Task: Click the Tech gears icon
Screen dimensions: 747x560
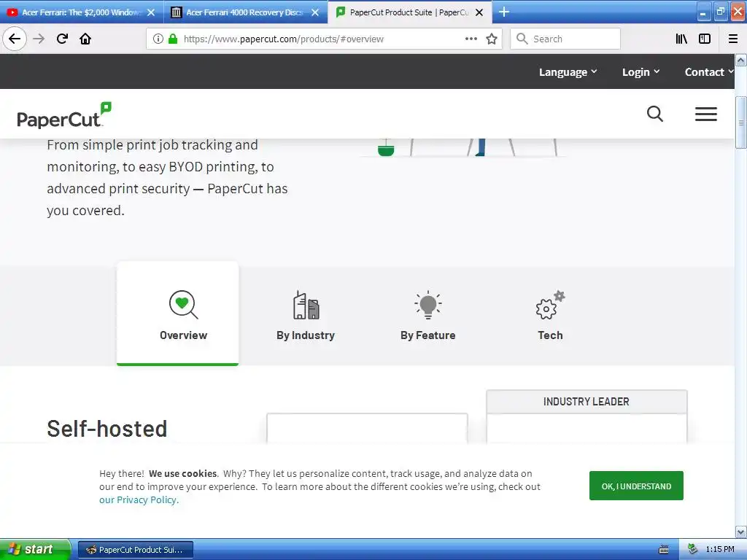Action: 550,305
